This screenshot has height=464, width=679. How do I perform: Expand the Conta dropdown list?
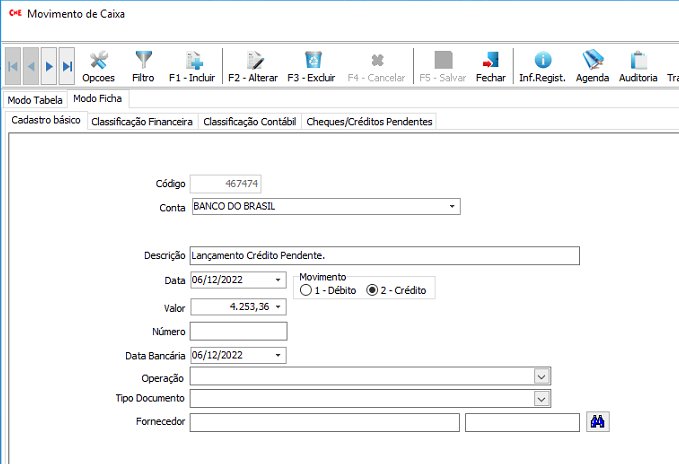(x=452, y=207)
